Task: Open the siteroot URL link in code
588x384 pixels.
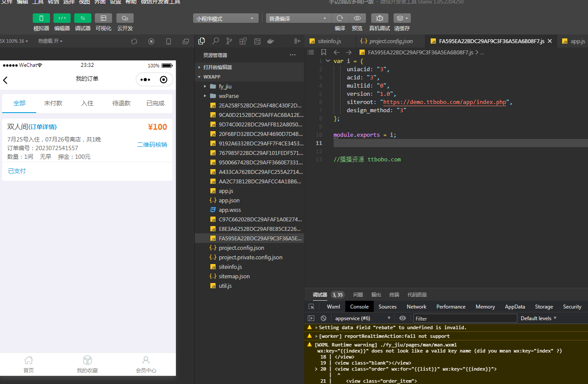Action: pos(445,102)
